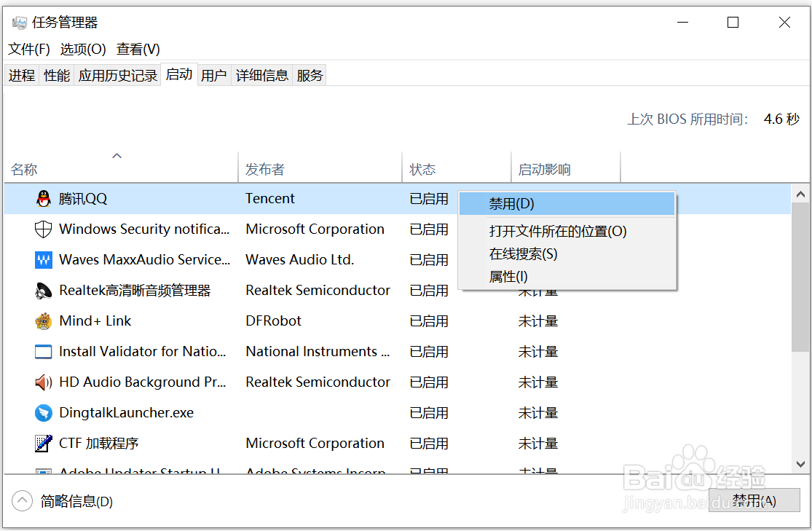The width and height of the screenshot is (812, 531).
Task: Maximize the Task Manager window
Action: point(733,23)
